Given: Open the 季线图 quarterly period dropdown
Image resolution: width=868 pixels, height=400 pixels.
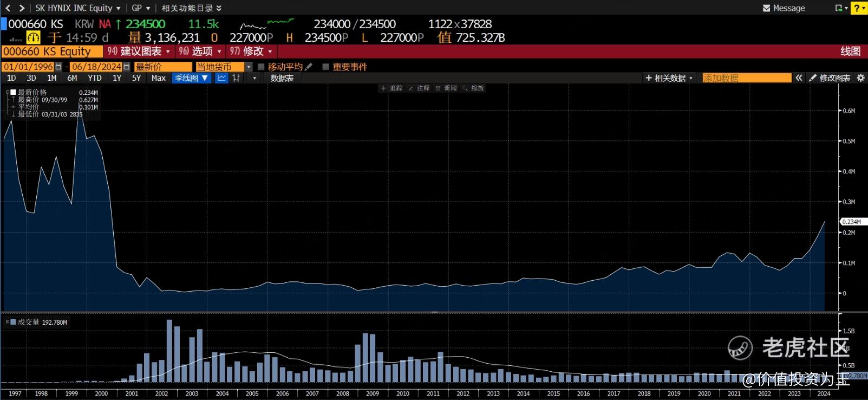Looking at the screenshot, I should pos(191,78).
